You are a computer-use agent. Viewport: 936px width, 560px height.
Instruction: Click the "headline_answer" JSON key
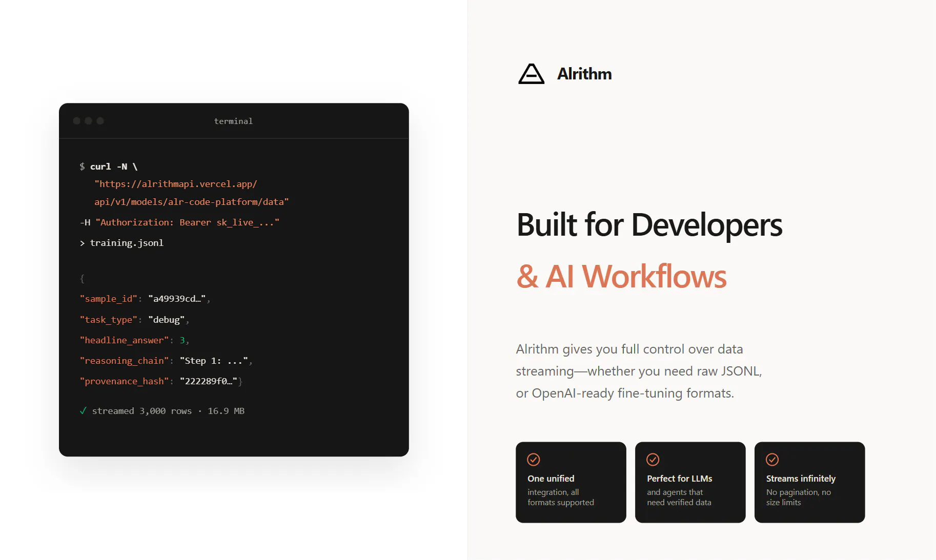click(125, 340)
